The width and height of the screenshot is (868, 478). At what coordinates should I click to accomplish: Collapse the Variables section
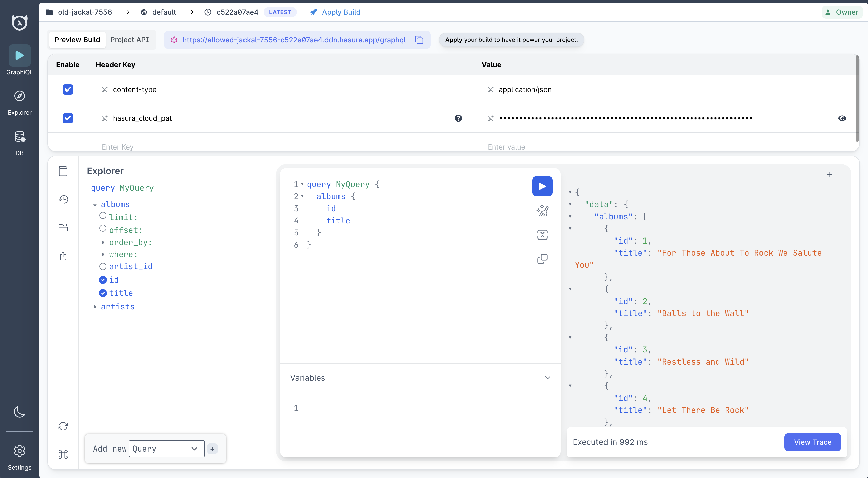547,378
